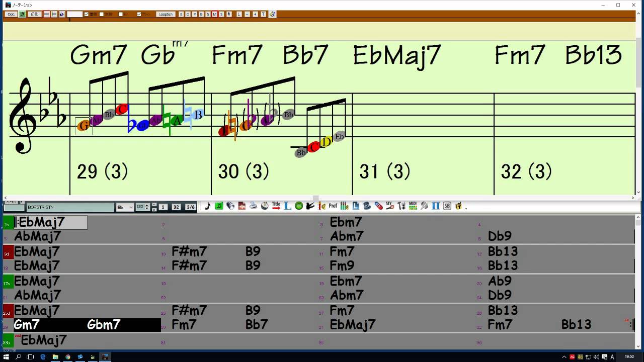Screen dimensions: 644x362
Task: Click the LoopScn button
Action: [166, 14]
